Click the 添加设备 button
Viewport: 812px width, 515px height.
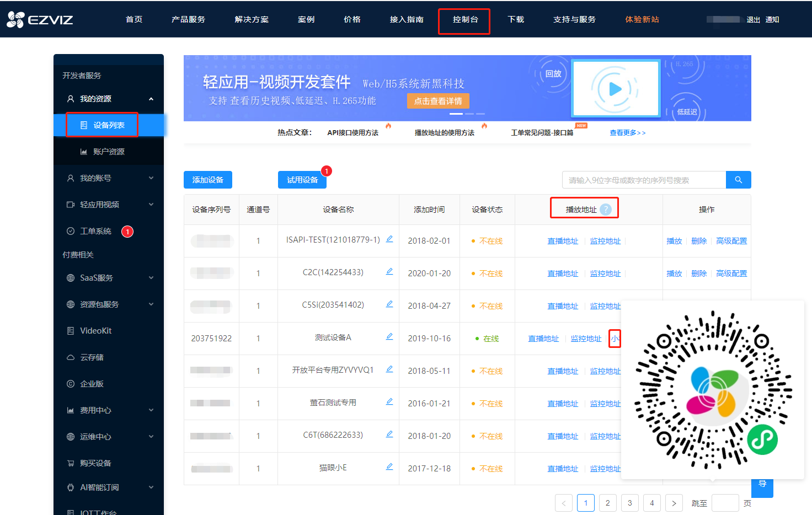click(x=207, y=179)
